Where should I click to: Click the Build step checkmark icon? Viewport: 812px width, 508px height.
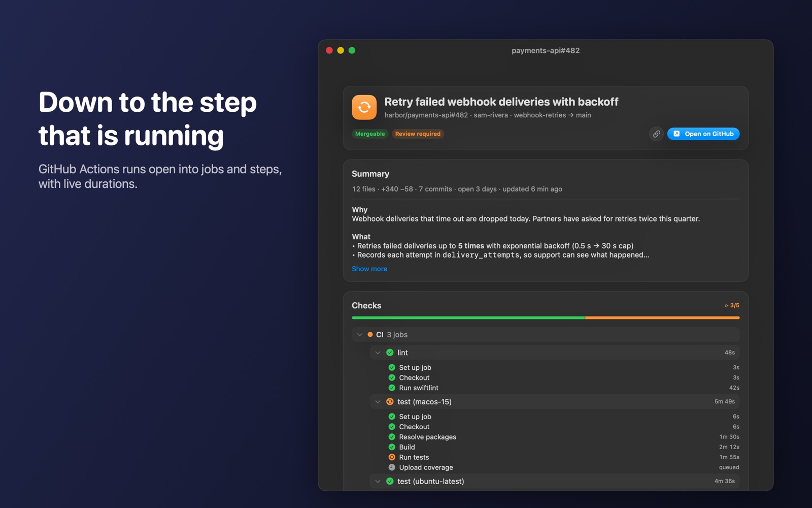pos(392,447)
